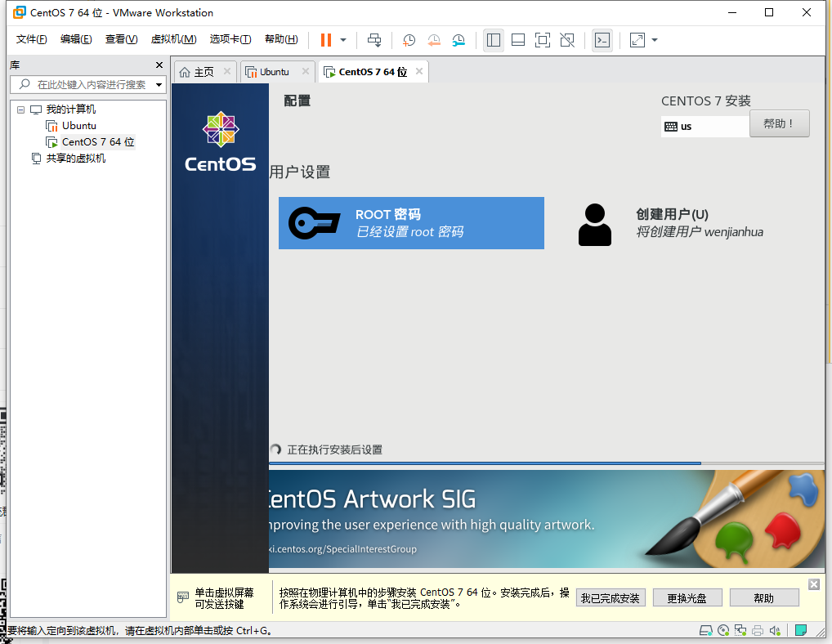Viewport: 832px width, 644px height.
Task: Open the console view icon
Action: click(x=602, y=40)
